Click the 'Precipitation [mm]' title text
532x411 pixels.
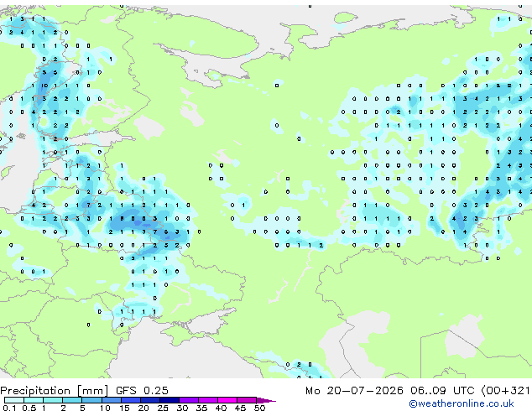pos(55,391)
